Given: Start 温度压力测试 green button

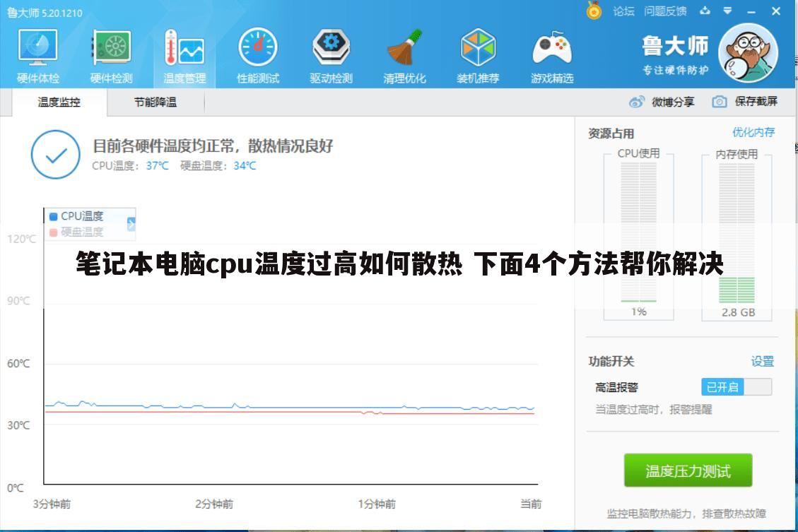Looking at the screenshot, I should click(688, 471).
